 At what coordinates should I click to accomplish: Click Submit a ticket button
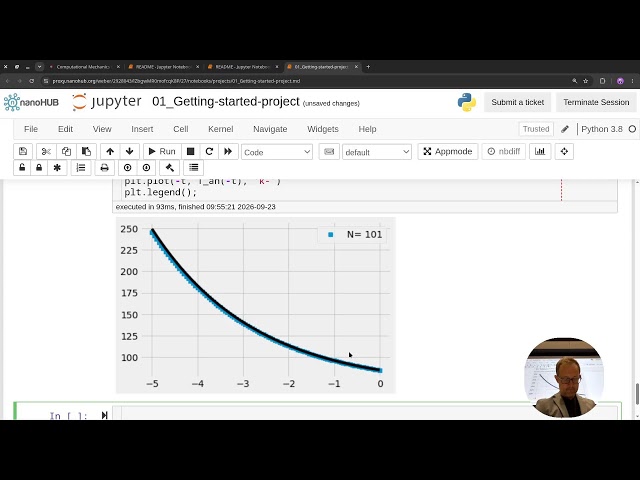pyautogui.click(x=518, y=102)
